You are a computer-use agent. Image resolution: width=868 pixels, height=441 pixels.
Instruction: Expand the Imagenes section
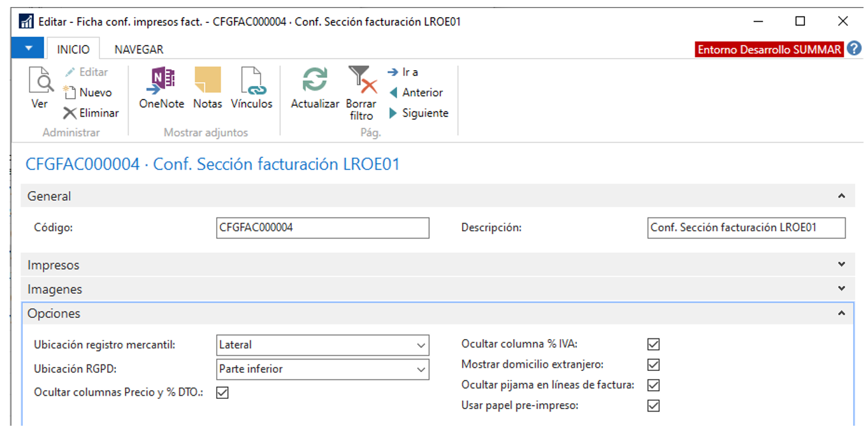point(841,289)
